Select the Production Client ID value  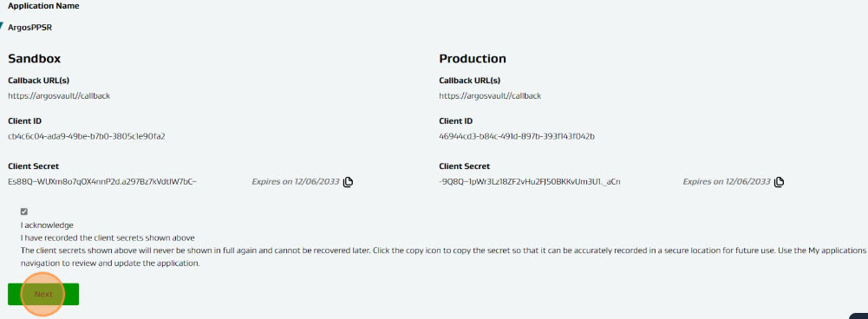tap(517, 136)
